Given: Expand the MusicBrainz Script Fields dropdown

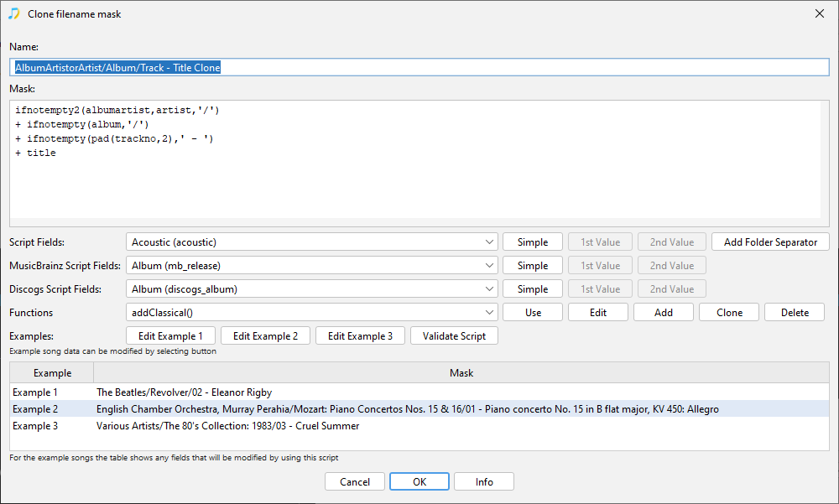Looking at the screenshot, I should 312,266.
